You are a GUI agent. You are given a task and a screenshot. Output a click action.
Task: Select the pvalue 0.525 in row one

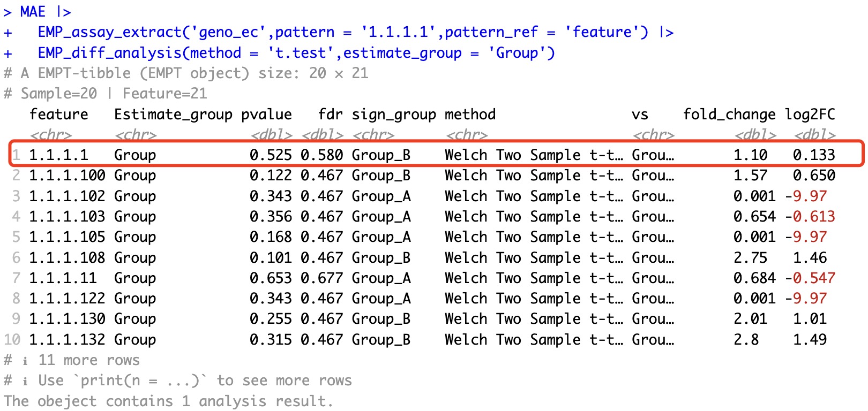pyautogui.click(x=271, y=155)
